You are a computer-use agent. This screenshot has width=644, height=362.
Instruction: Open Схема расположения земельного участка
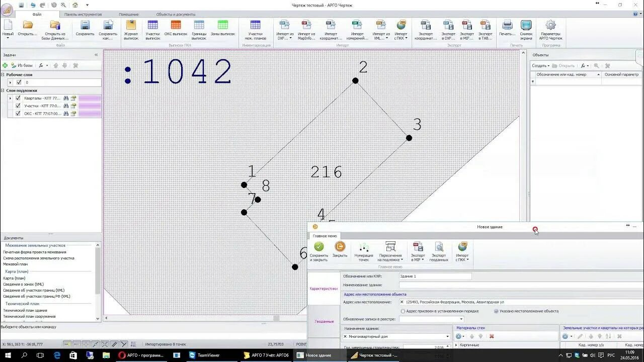coord(39,258)
